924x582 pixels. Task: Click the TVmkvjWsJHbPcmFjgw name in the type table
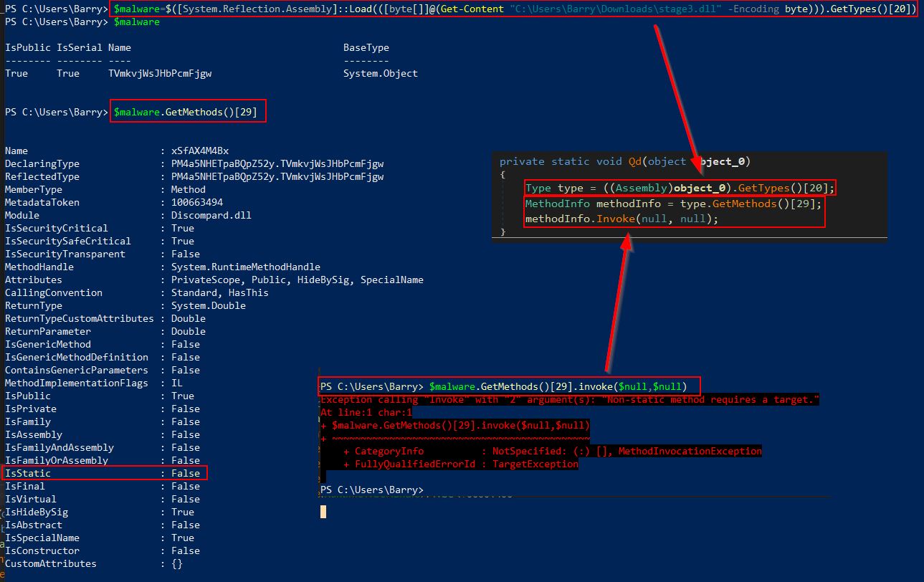(160, 73)
